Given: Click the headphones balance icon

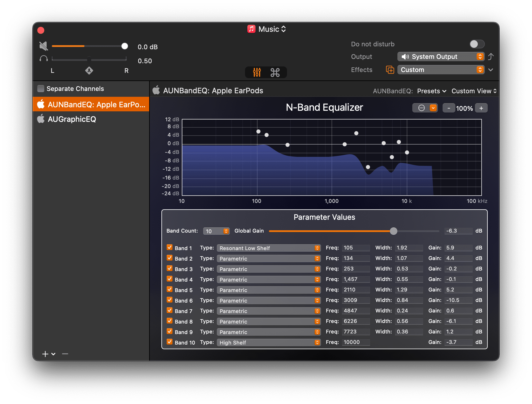Looking at the screenshot, I should [44, 59].
